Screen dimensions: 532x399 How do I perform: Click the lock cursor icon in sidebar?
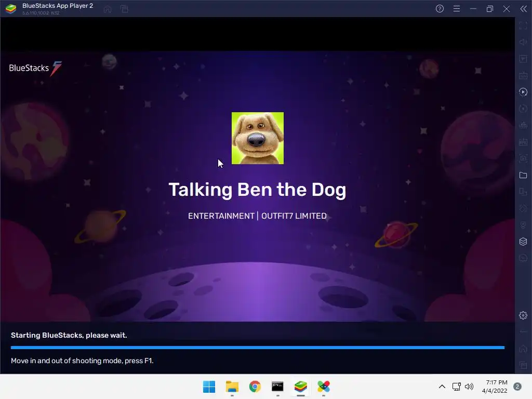tap(523, 59)
